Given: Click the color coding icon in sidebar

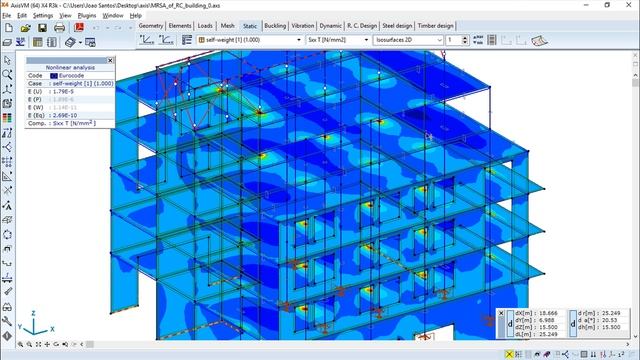Looking at the screenshot, I should (x=7, y=118).
